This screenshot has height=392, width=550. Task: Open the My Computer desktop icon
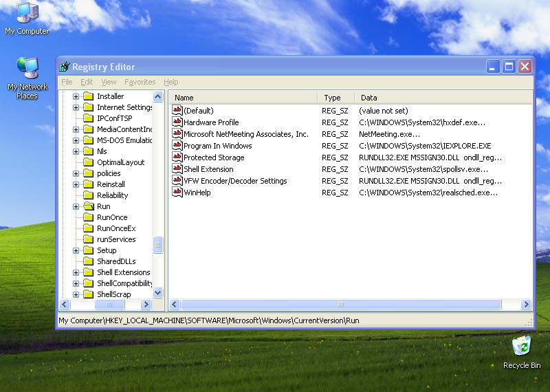[27, 19]
